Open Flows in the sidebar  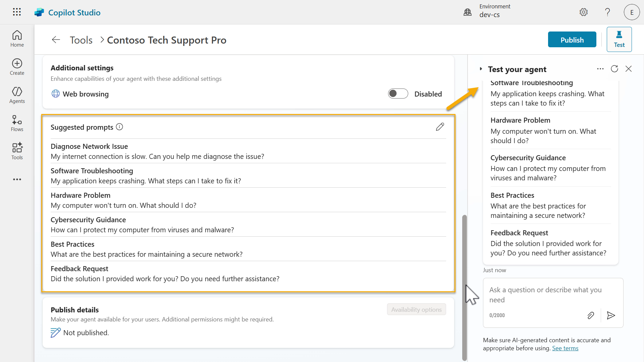tap(17, 123)
